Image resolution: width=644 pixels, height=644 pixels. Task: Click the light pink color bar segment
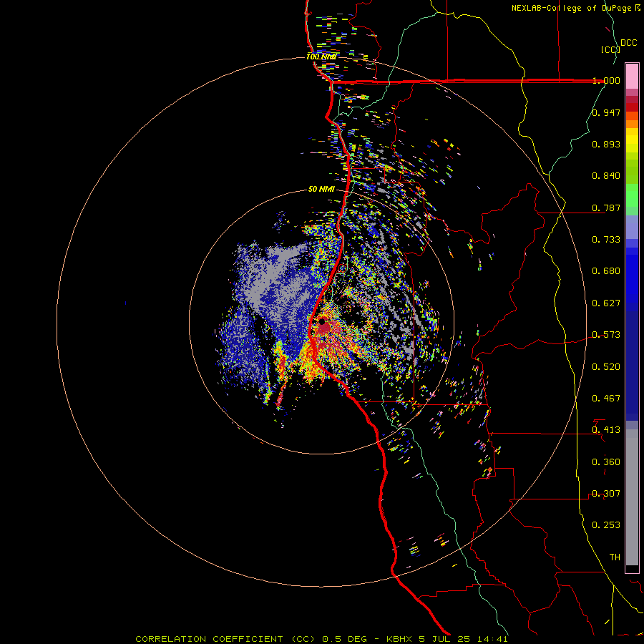tap(632, 76)
